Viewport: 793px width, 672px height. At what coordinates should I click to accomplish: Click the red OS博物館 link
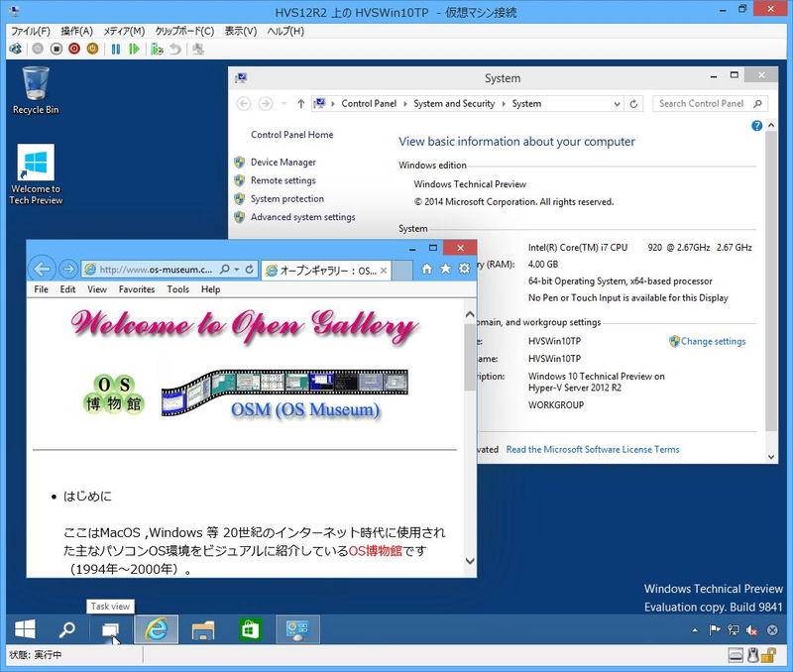coord(376,551)
